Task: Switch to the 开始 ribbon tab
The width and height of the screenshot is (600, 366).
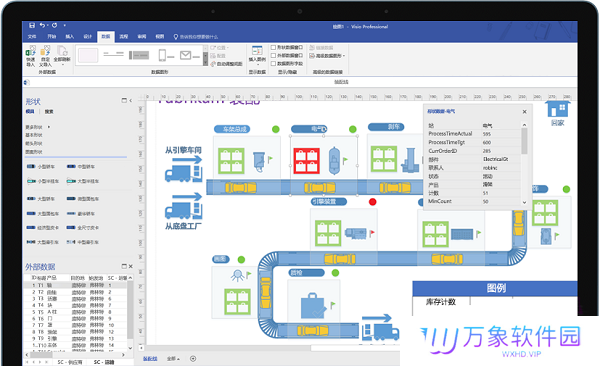Action: click(x=52, y=36)
